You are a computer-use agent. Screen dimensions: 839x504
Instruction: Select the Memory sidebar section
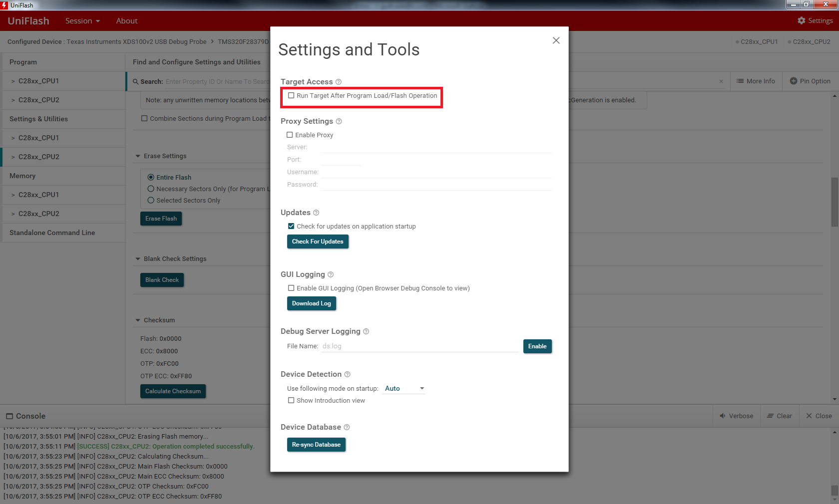63,176
